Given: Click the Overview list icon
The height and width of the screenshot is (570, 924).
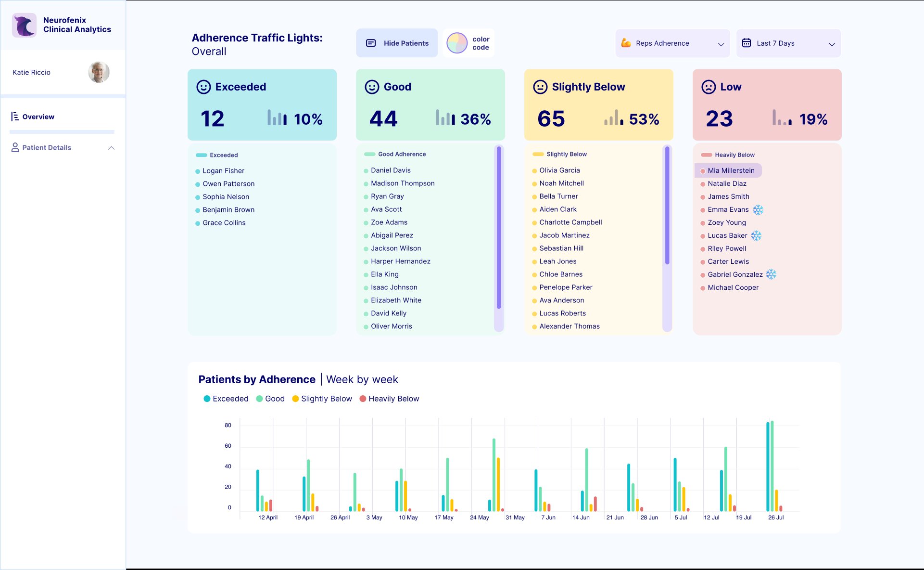Looking at the screenshot, I should (x=15, y=117).
